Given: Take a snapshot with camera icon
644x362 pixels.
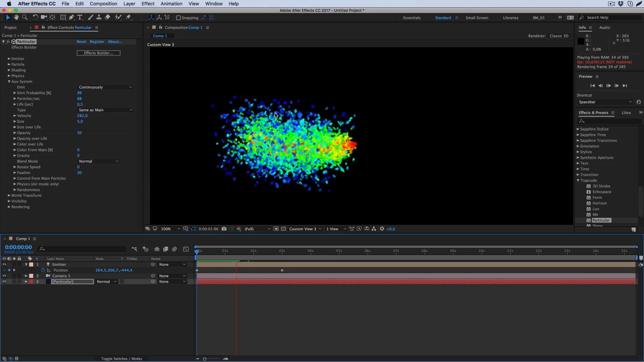Looking at the screenshot, I should coord(224,229).
